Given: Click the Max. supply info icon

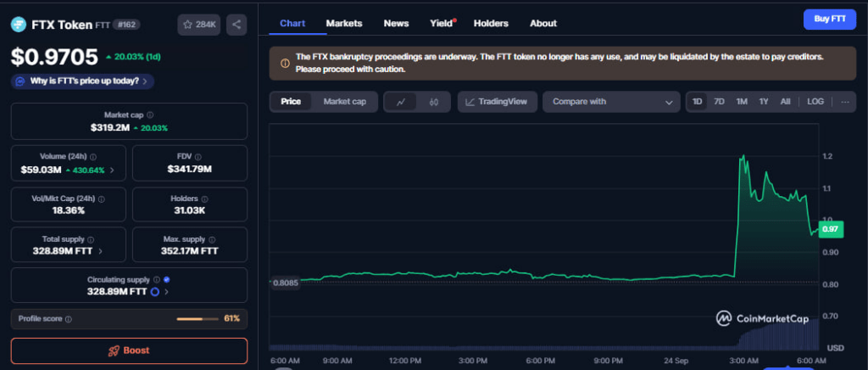Looking at the screenshot, I should click(210, 240).
